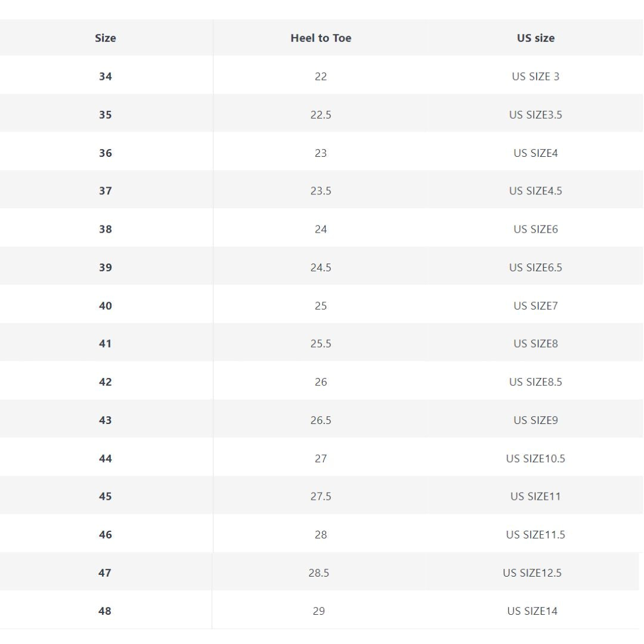Click the "US SIZE6" cell
The height and width of the screenshot is (644, 644).
(x=535, y=229)
